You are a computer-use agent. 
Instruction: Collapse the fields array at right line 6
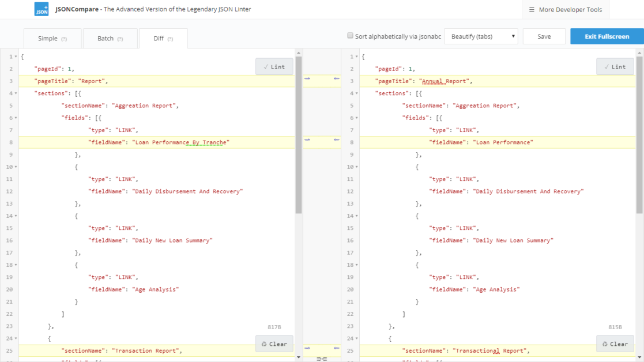point(356,118)
